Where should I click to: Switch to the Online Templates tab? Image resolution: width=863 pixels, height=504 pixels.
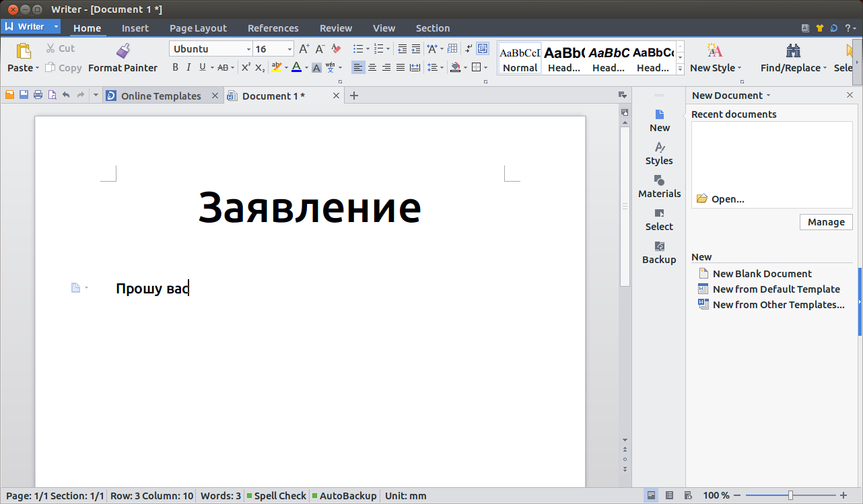(x=162, y=95)
